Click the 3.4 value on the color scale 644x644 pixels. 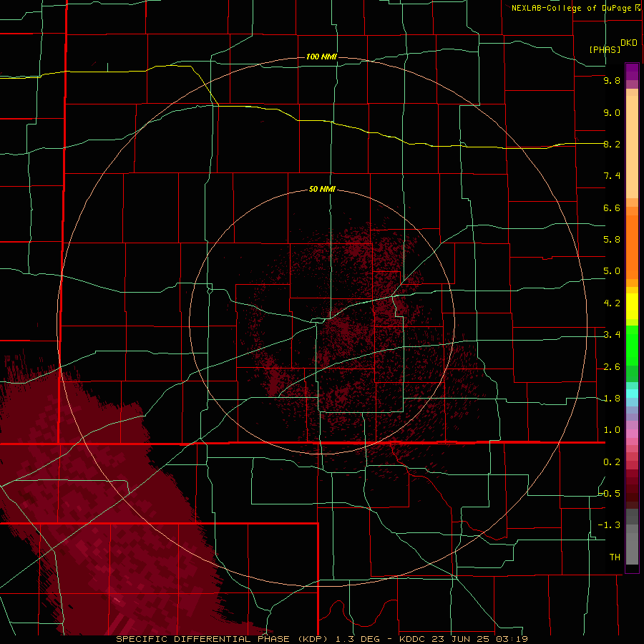tap(612, 335)
